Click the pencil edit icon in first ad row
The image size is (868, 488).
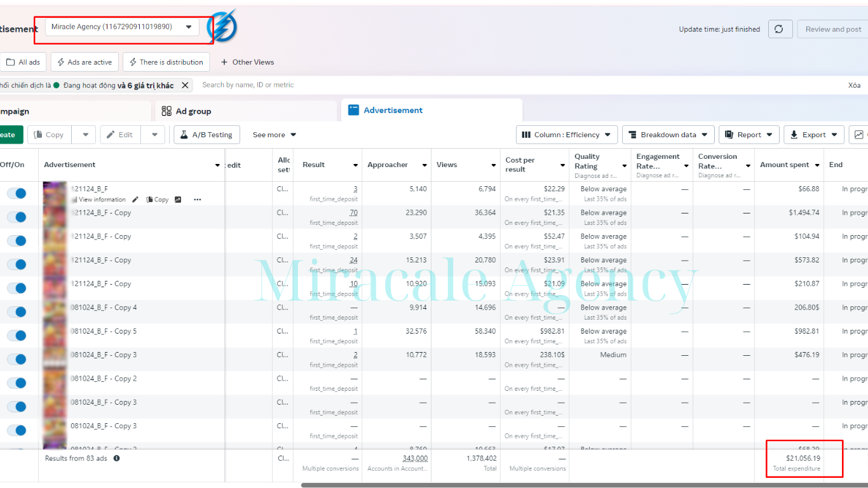(x=135, y=200)
